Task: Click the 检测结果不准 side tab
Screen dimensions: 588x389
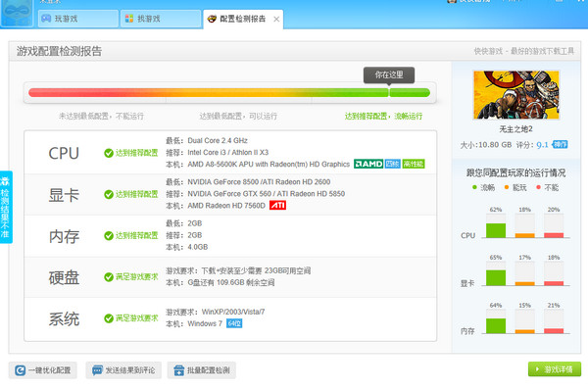Action: tap(6, 207)
